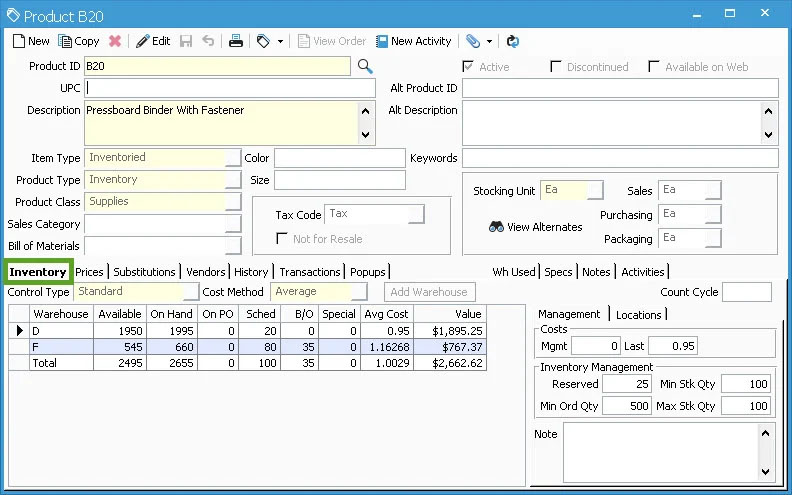Click the tag label icon
The image size is (792, 495).
click(263, 41)
